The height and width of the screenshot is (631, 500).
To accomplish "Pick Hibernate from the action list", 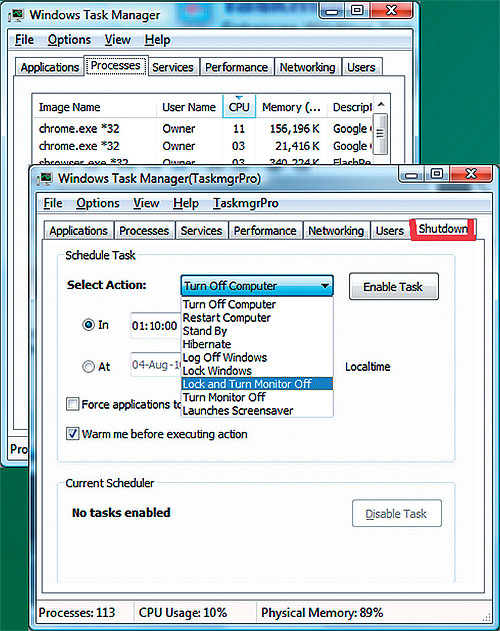I will [257, 344].
